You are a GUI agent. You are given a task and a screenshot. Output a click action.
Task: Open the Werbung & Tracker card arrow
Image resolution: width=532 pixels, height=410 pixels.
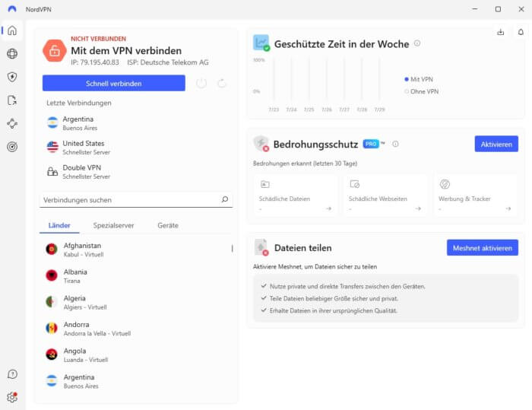pyautogui.click(x=508, y=208)
